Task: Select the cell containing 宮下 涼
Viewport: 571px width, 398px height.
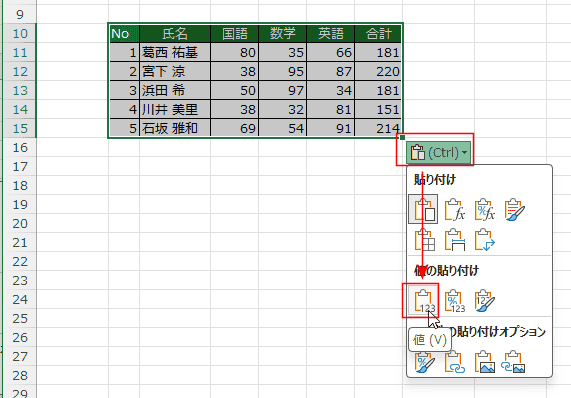Action: [175, 71]
